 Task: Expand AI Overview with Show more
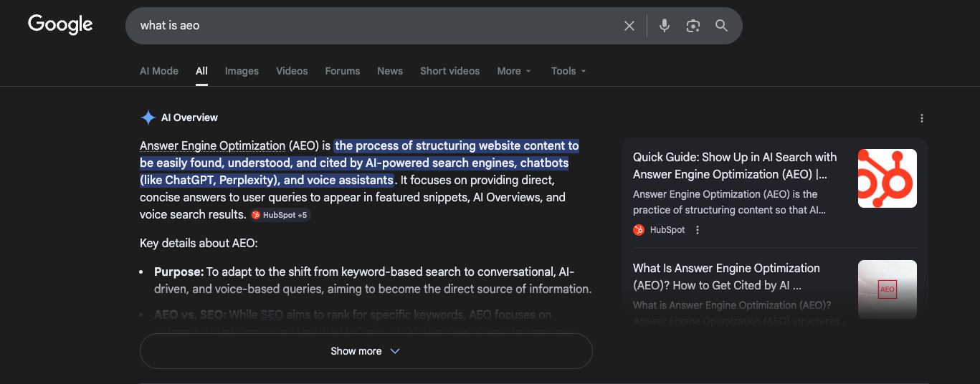[x=366, y=351]
